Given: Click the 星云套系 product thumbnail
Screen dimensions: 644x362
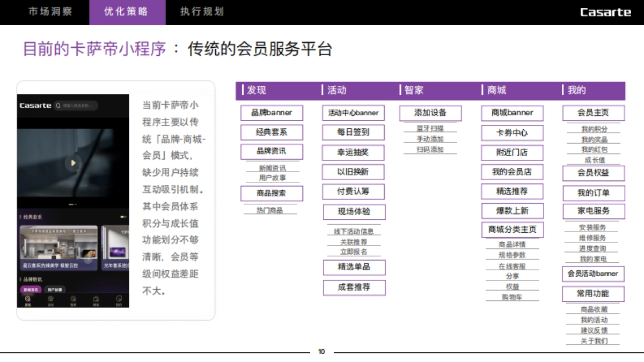Looking at the screenshot, I should click(x=59, y=247).
